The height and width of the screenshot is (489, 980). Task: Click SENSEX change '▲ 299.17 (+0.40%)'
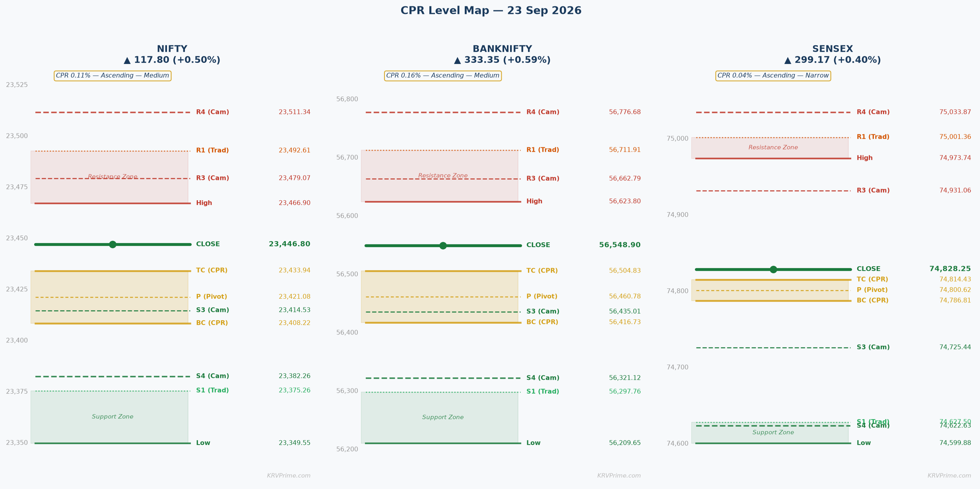pyautogui.click(x=833, y=60)
